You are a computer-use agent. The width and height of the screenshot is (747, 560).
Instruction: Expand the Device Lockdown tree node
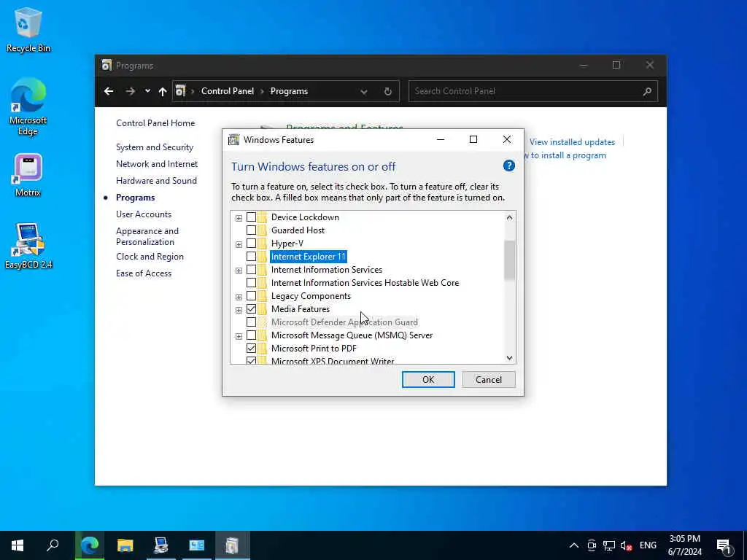[239, 218]
